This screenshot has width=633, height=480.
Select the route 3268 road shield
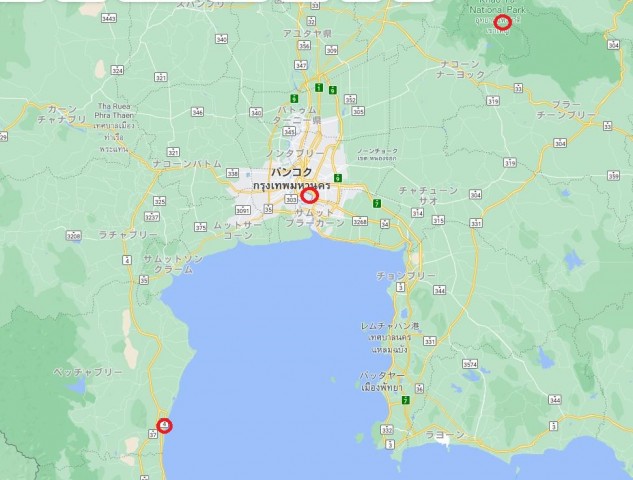(x=360, y=221)
